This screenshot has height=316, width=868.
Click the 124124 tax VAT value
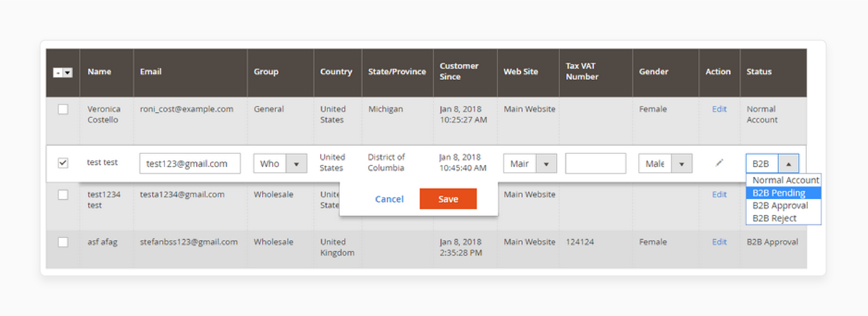click(x=579, y=242)
